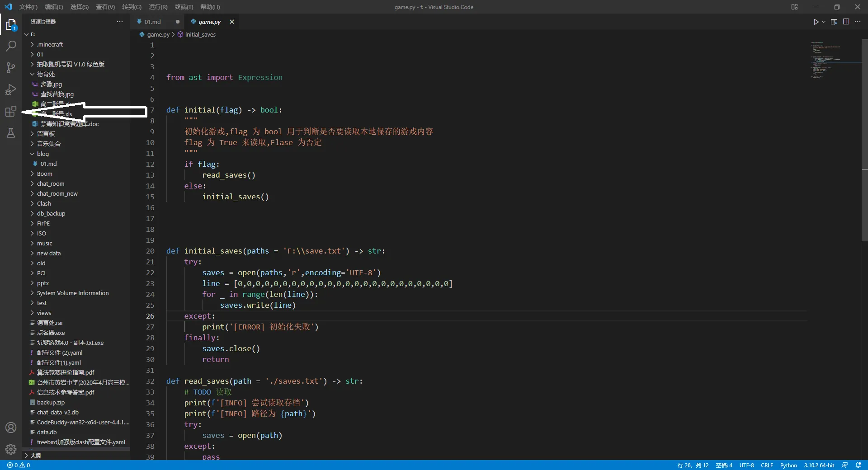
Task: Open Explorer panel more actions ellipsis
Action: pos(120,22)
